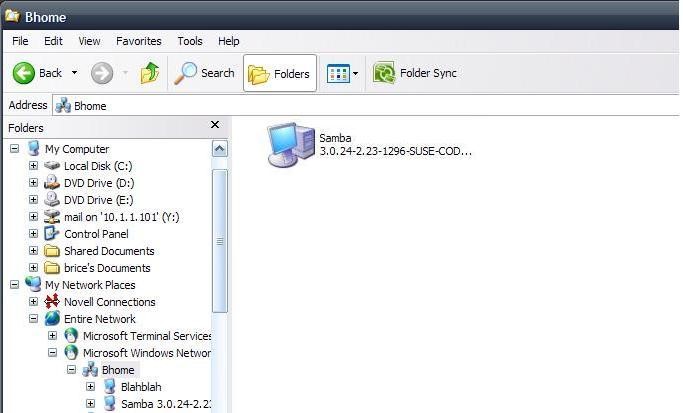
Task: Expand the Control Panel node
Action: point(33,234)
